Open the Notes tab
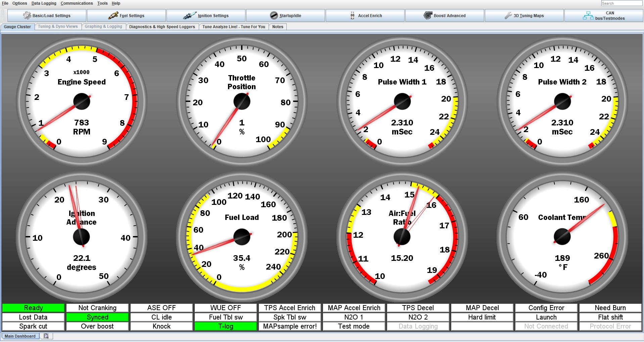 pyautogui.click(x=278, y=27)
